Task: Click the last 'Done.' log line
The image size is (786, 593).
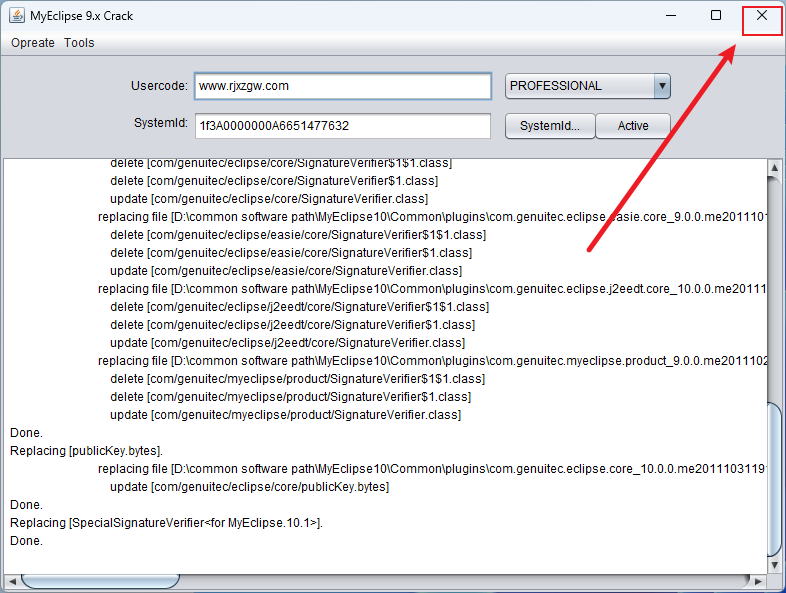Action: click(x=27, y=541)
